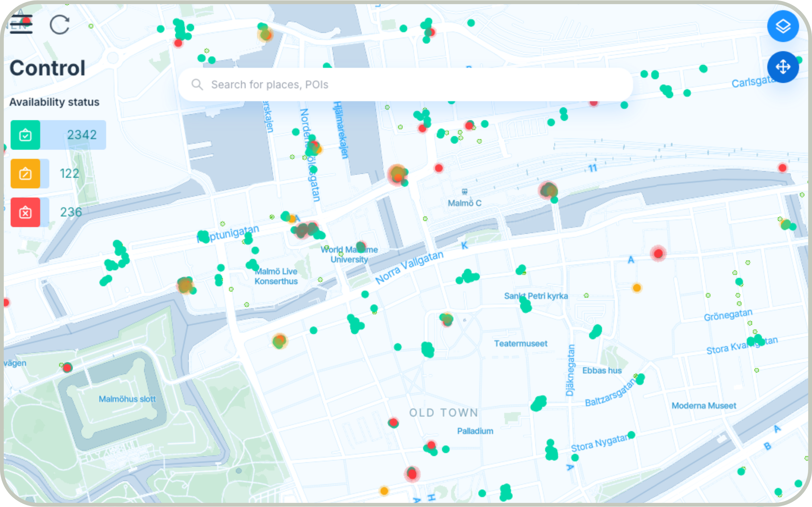Click the search magnifier icon
The width and height of the screenshot is (812, 507).
click(197, 84)
